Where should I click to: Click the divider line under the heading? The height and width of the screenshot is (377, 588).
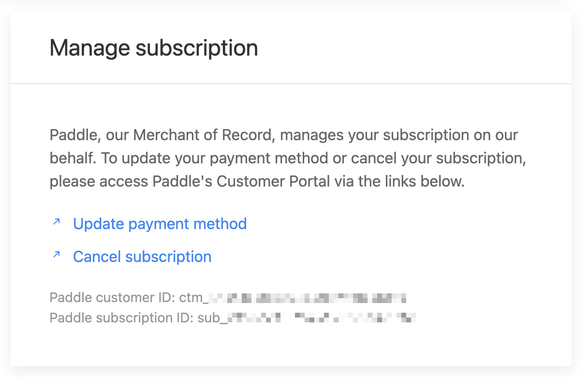(x=291, y=84)
